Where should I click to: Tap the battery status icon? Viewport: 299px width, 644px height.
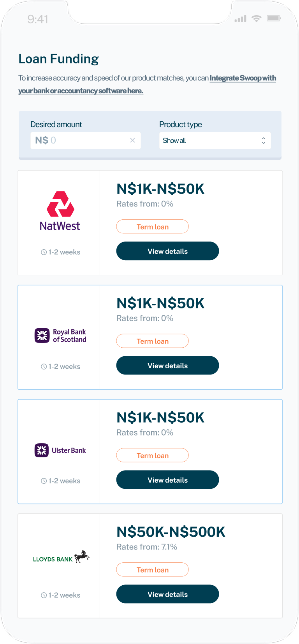(274, 19)
